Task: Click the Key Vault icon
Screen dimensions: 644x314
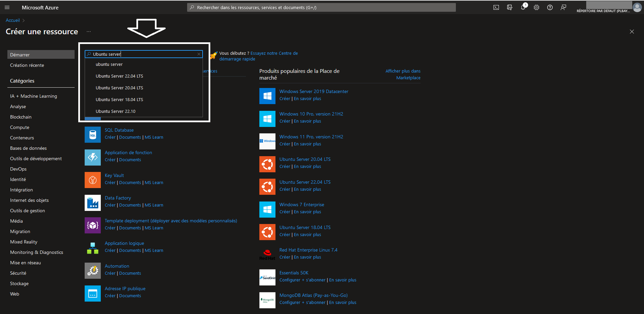Action: click(x=93, y=180)
